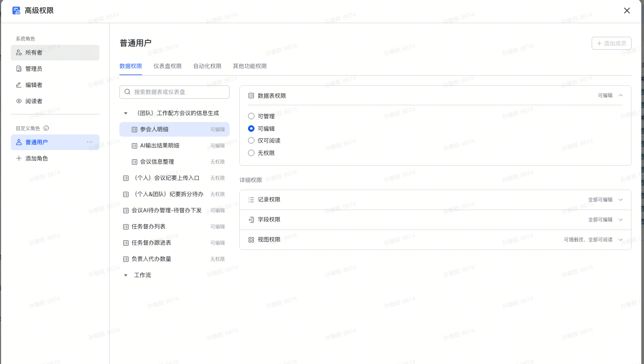Expand the 记录权限 section
The height and width of the screenshot is (364, 644).
pos(620,200)
